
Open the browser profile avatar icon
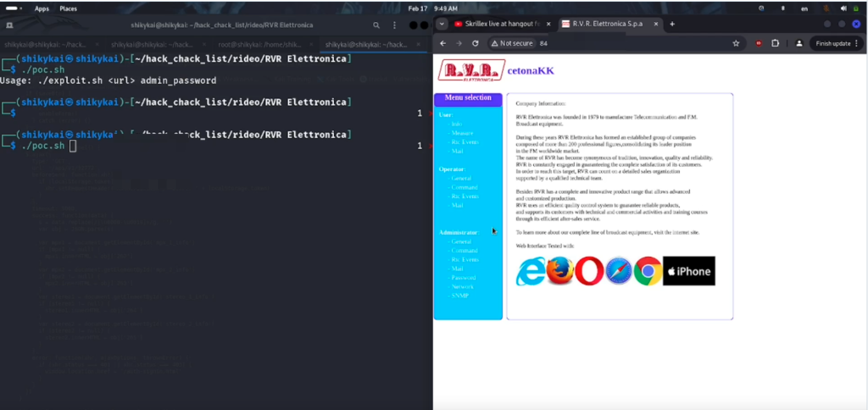(798, 43)
